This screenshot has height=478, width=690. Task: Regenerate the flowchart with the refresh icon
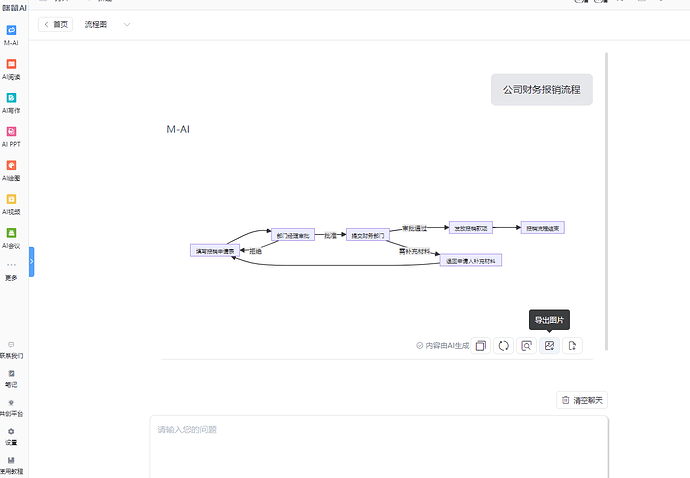[x=504, y=346]
